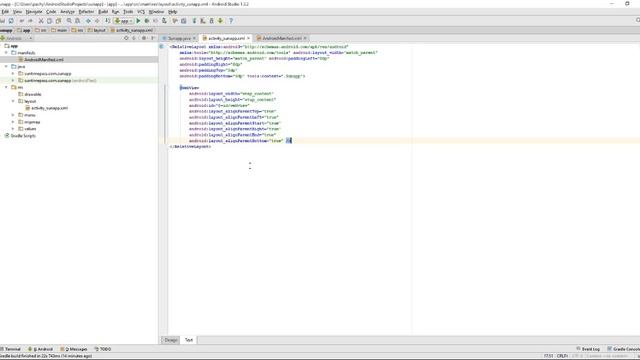Viewport: 640px width, 360px height.
Task: Click the Redo arrow icon
Action: coord(30,21)
